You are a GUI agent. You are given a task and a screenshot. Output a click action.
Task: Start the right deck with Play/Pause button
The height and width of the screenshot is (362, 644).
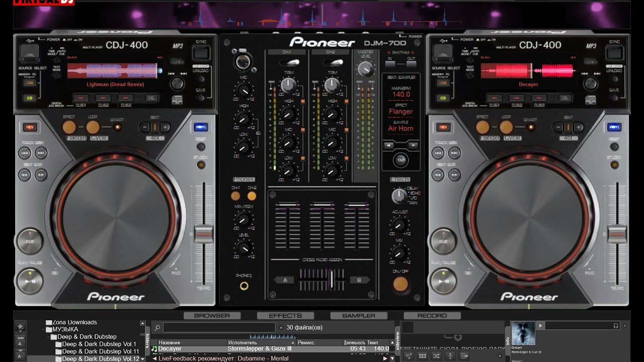tap(443, 281)
